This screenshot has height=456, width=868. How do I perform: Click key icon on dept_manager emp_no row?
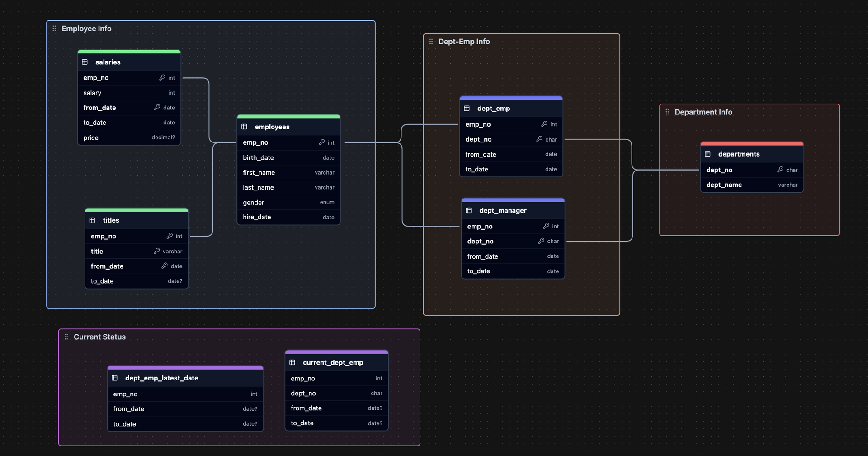(x=546, y=226)
